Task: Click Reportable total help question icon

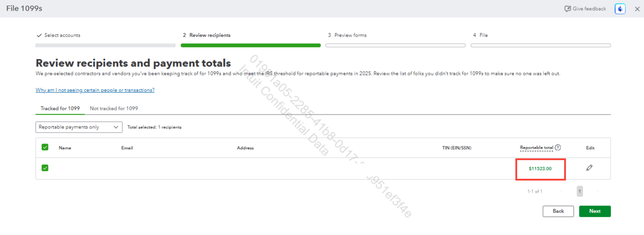Action: (x=558, y=147)
